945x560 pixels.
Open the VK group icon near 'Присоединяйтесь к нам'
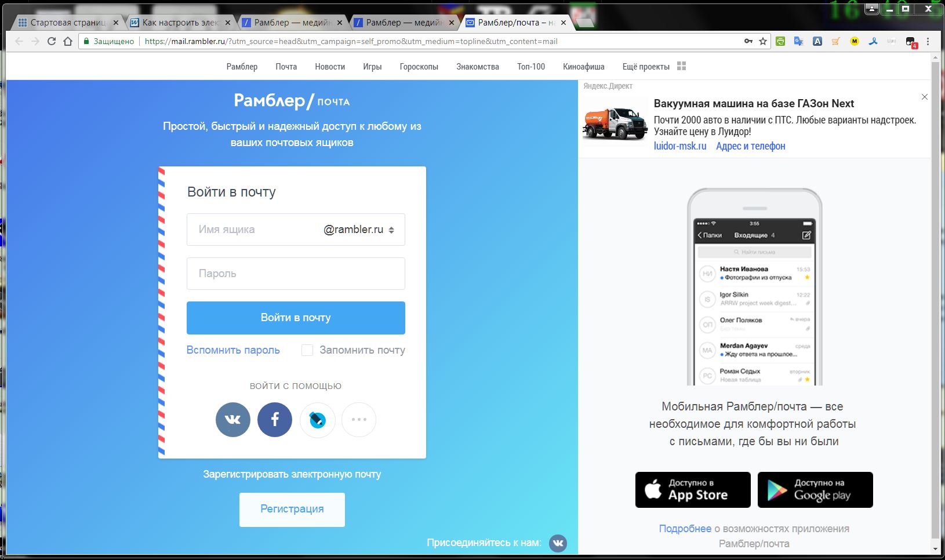click(558, 543)
